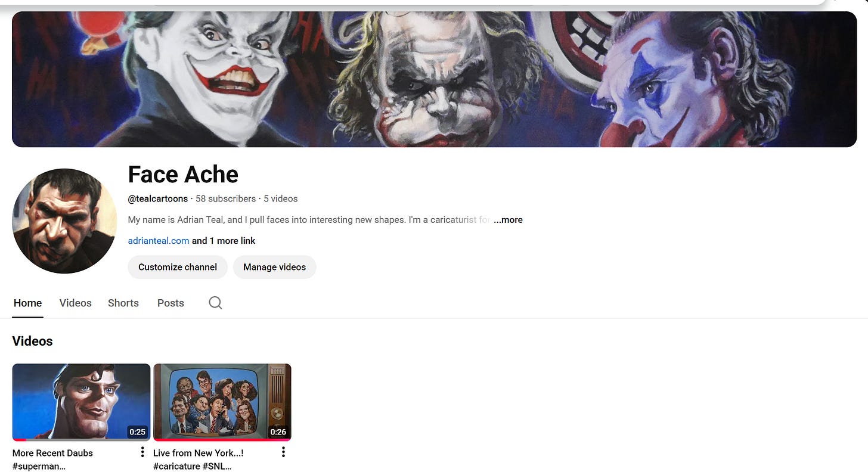
Task: Play the More Recent Daubs Superman thumbnail
Action: [x=81, y=402]
